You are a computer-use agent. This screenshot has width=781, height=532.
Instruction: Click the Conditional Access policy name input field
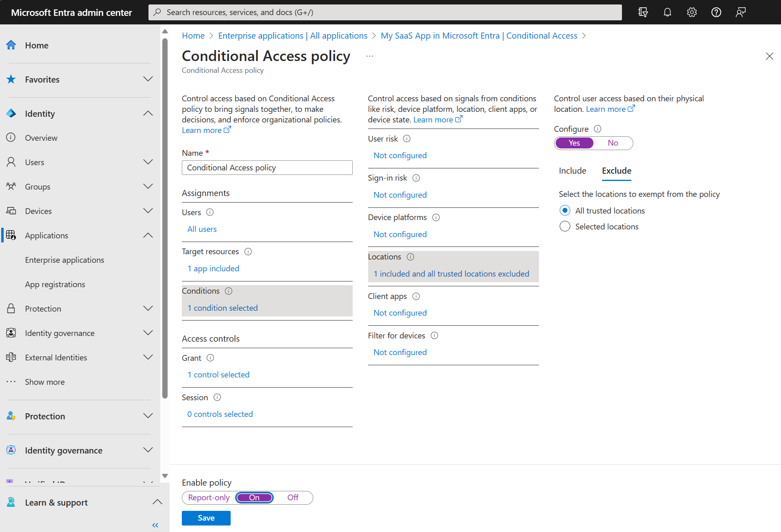pyautogui.click(x=268, y=167)
